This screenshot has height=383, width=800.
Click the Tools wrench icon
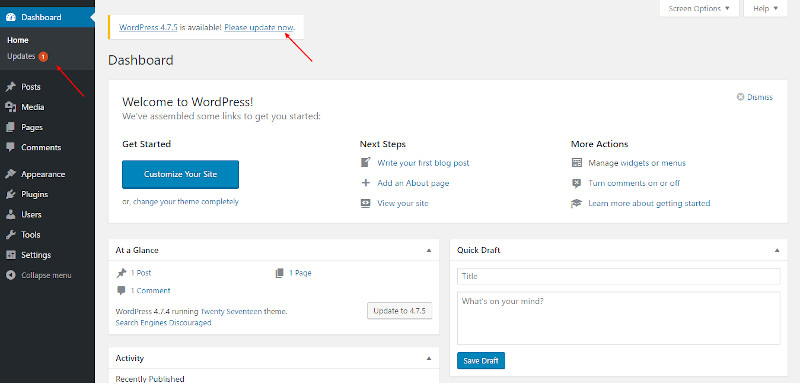[10, 235]
